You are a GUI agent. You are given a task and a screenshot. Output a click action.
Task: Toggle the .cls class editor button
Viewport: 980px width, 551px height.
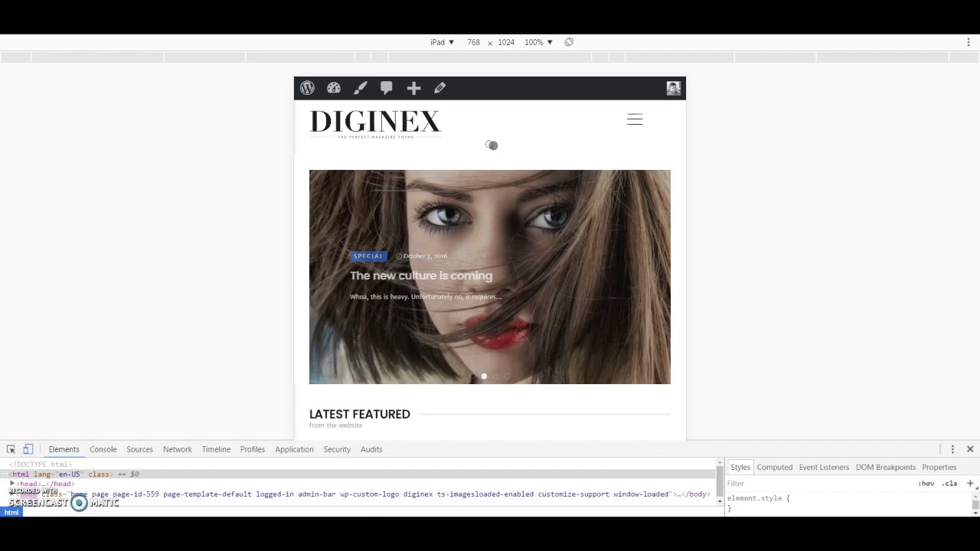click(x=949, y=484)
